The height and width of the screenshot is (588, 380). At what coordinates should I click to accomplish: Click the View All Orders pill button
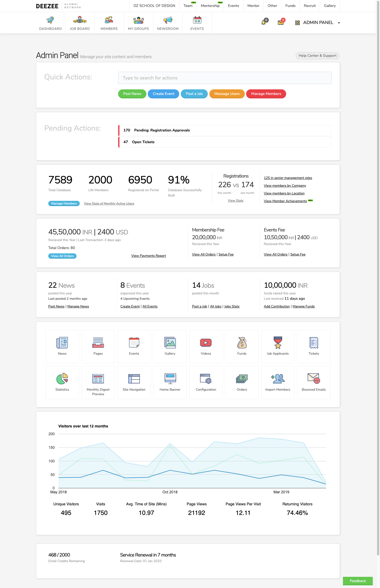[62, 256]
